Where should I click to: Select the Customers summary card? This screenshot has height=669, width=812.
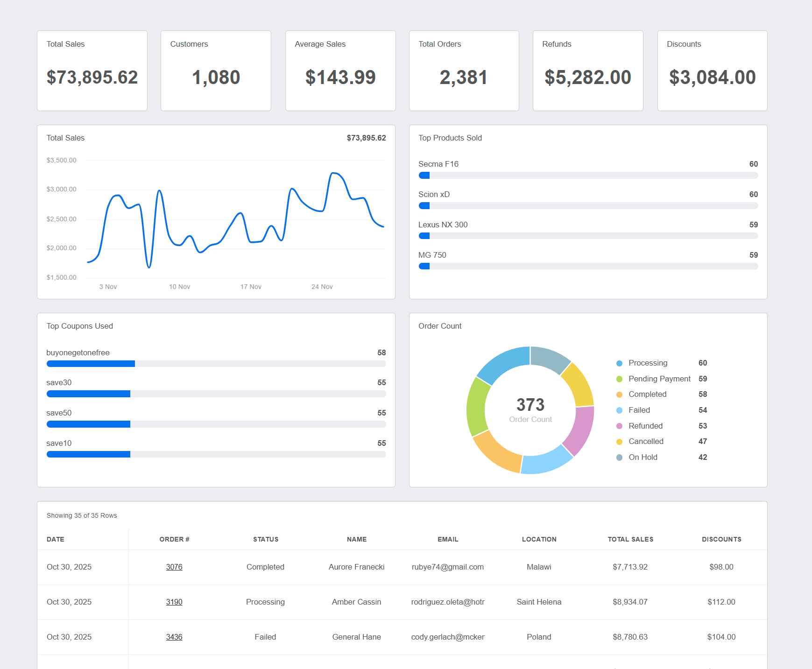point(216,70)
